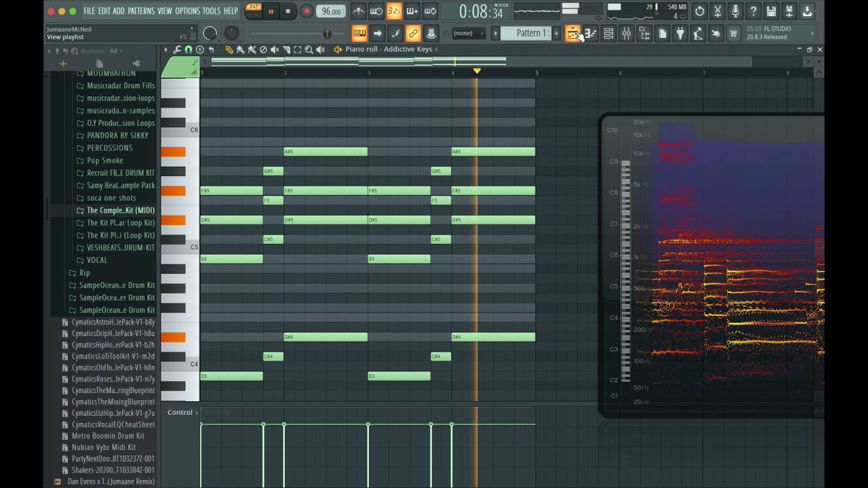The width and height of the screenshot is (868, 488).
Task: Adjust the main volume knob
Action: coord(210,33)
